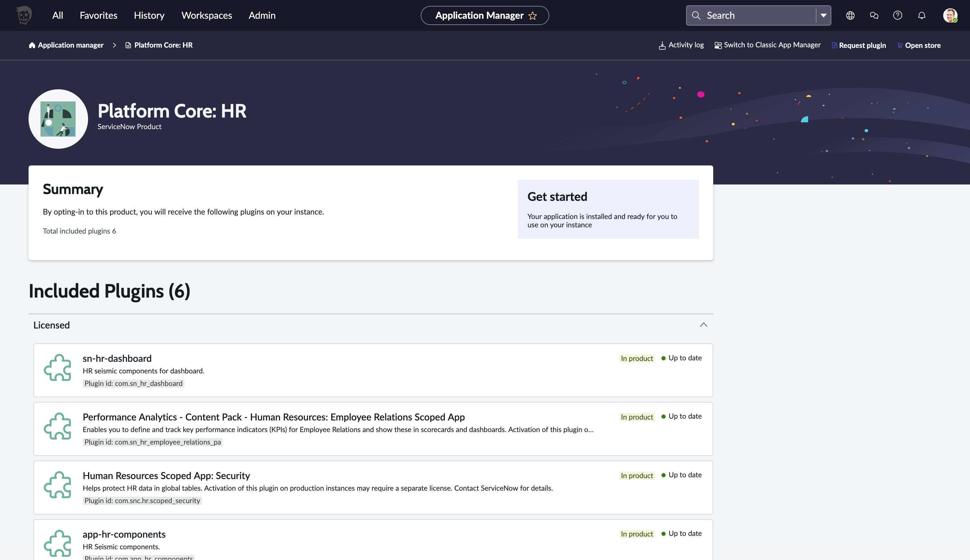Click the Platform Core: HR product logo

58,119
